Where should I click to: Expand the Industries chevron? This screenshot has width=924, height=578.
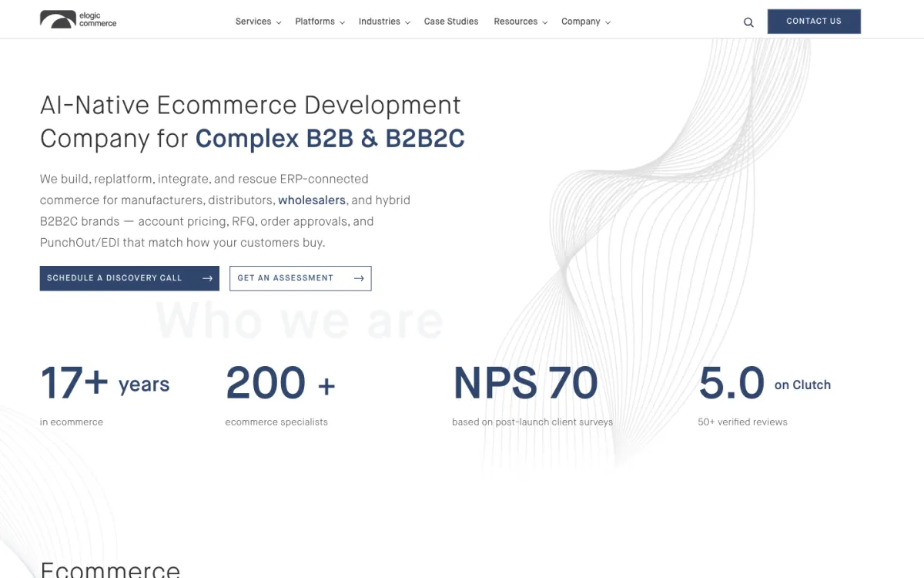coord(407,22)
